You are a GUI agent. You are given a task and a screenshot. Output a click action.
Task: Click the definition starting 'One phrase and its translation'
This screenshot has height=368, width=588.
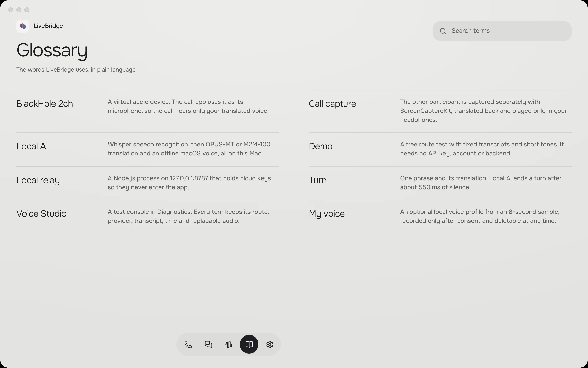pos(481,183)
